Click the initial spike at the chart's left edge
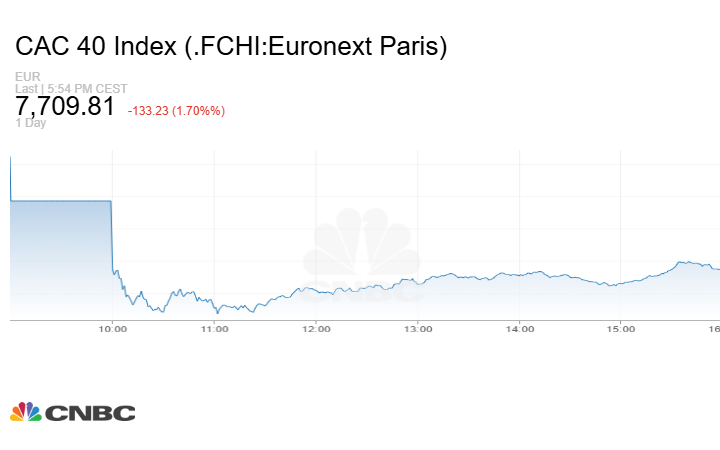The image size is (720, 450). (x=10, y=175)
